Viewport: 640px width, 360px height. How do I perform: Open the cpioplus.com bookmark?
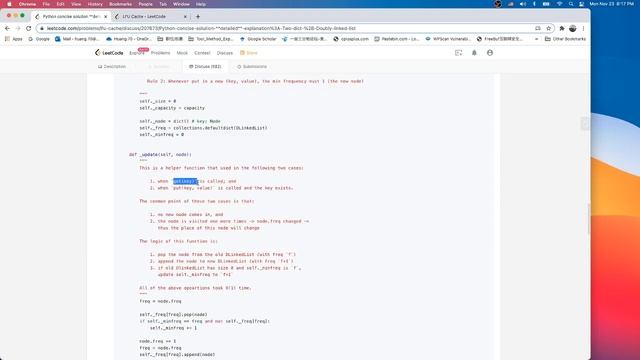(x=351, y=39)
